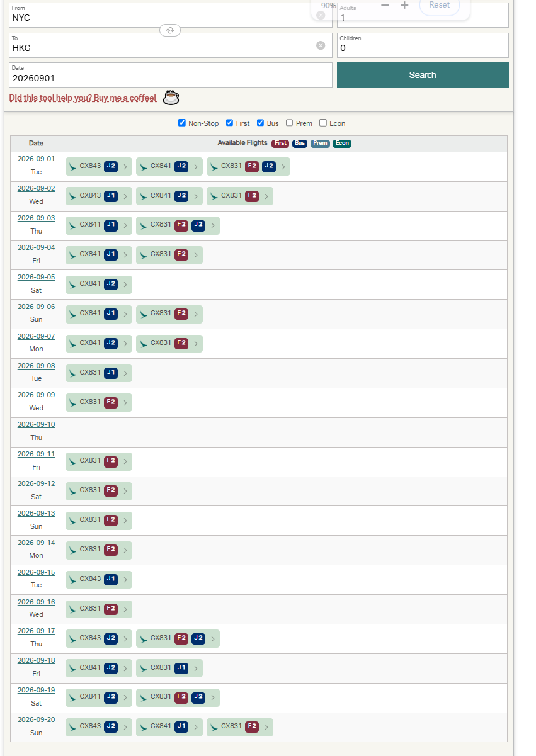Open the 2026-09-10 date link
This screenshot has height=756, width=536.
click(36, 424)
